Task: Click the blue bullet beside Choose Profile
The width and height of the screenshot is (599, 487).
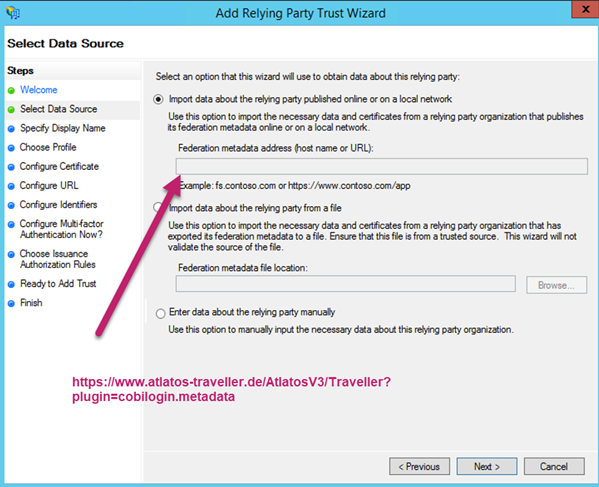Action: pos(11,148)
